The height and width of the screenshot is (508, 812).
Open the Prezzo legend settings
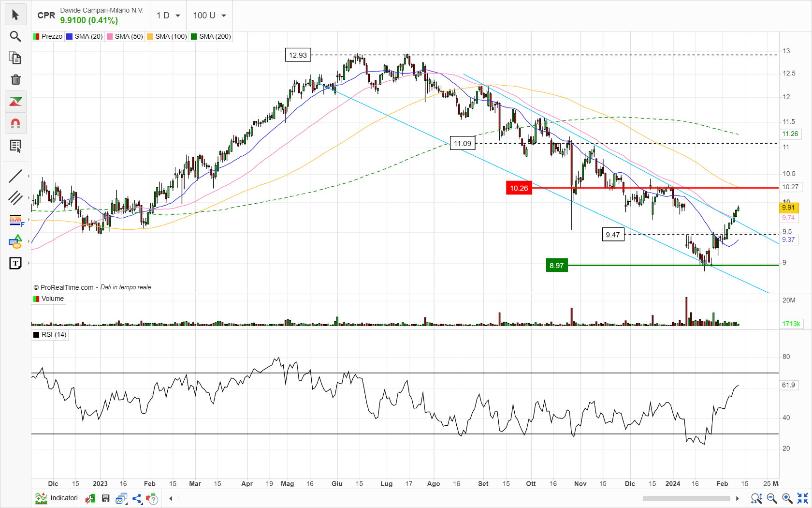(48, 36)
